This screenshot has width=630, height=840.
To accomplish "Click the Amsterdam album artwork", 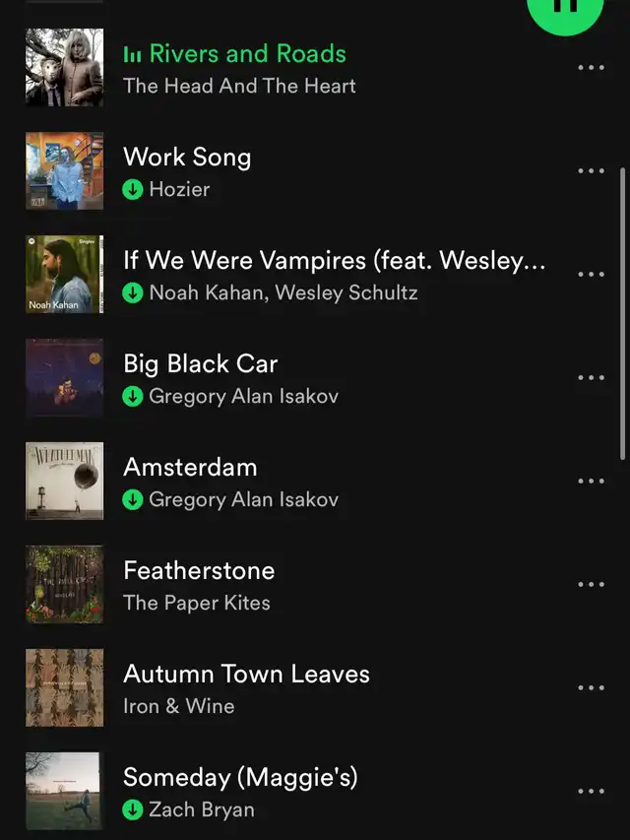I will [64, 482].
